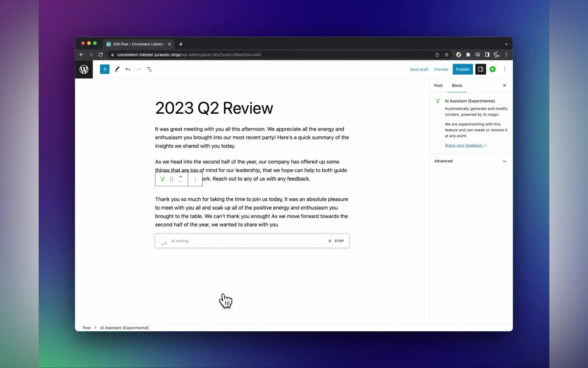This screenshot has width=588, height=368.
Task: Click the undo arrow in toolbar
Action: (x=128, y=69)
